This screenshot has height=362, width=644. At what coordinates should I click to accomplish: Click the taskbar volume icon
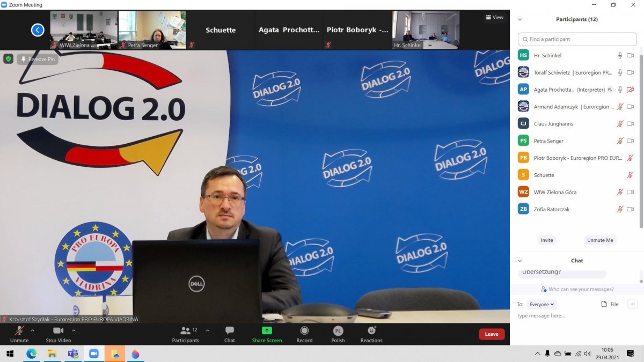(588, 354)
